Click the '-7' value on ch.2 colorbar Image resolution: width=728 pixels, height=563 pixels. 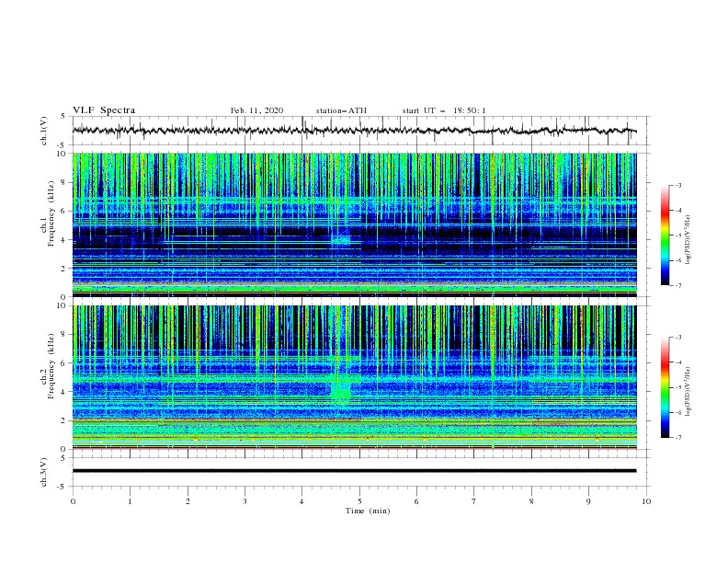coord(677,438)
